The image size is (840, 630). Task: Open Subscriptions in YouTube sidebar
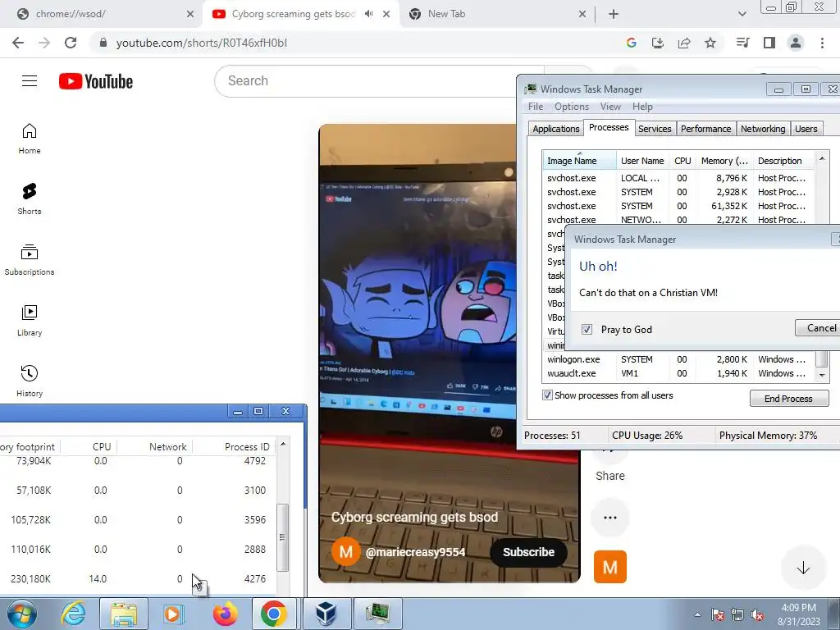pos(30,260)
